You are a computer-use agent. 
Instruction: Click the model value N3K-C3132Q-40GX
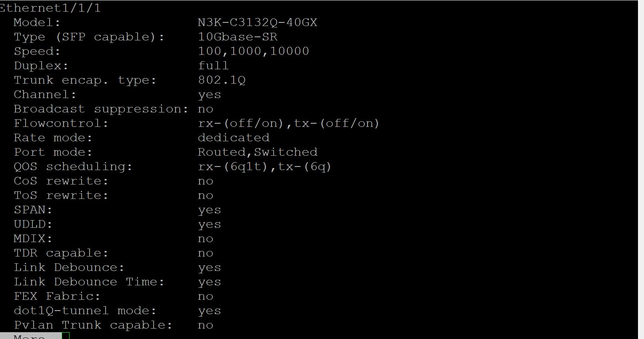pos(258,22)
